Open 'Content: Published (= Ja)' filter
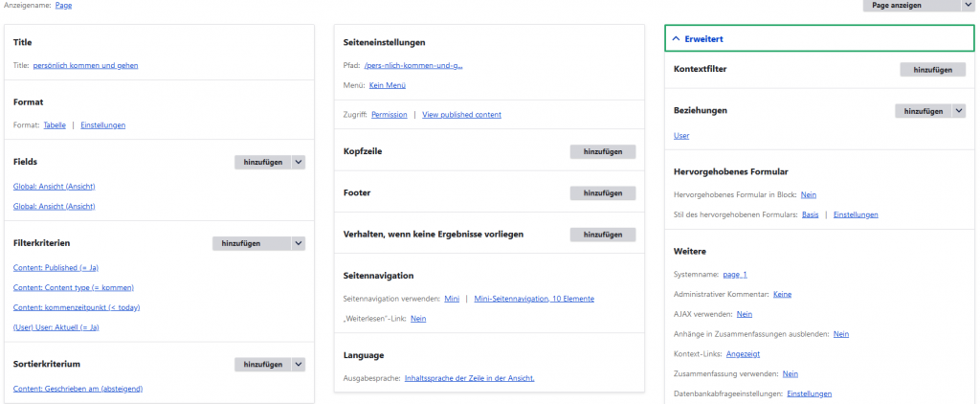This screenshot has height=404, width=980. point(56,267)
